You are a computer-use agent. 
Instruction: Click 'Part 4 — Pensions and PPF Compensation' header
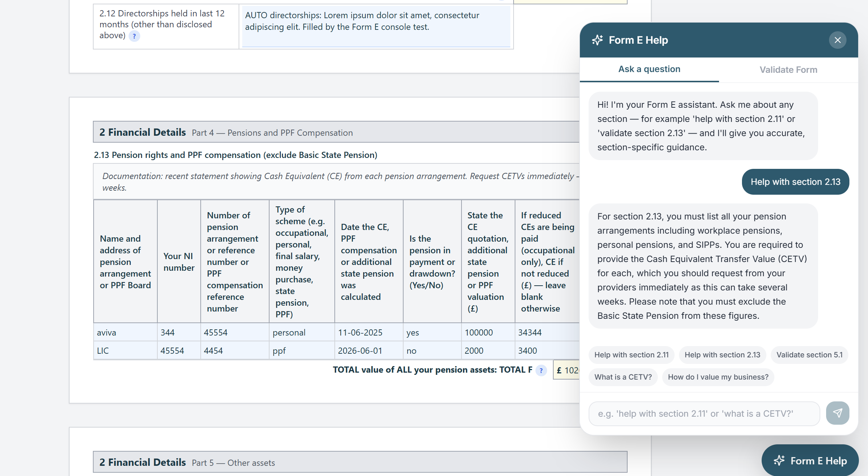336,132
